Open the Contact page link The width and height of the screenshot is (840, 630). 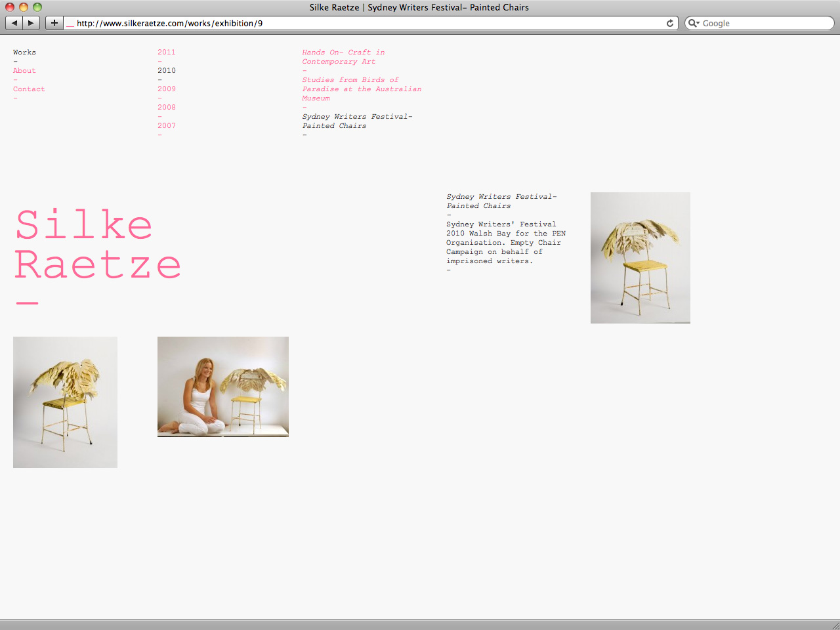pyautogui.click(x=29, y=89)
